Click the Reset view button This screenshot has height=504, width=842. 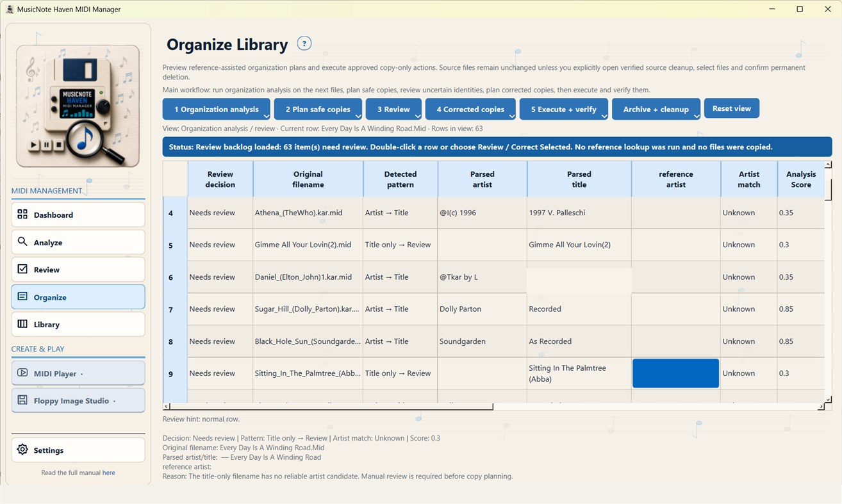(x=732, y=108)
